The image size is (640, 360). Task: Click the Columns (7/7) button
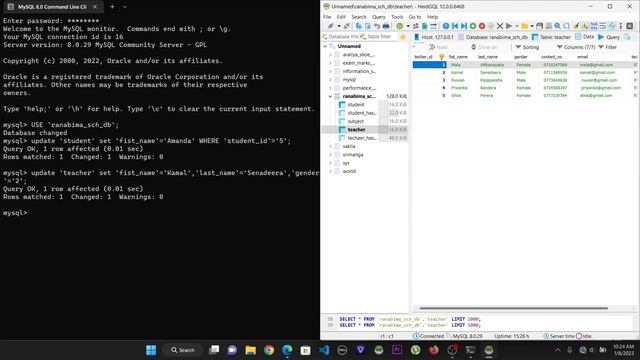tap(576, 47)
